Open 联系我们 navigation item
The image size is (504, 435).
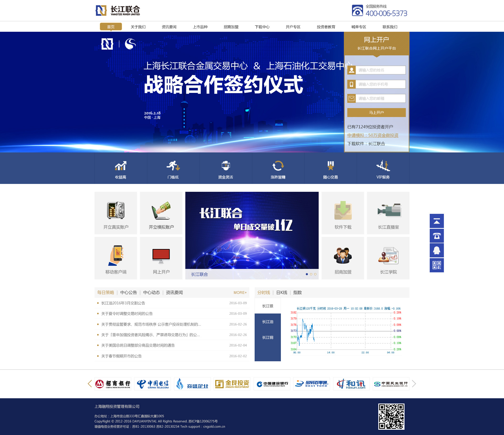tap(390, 27)
